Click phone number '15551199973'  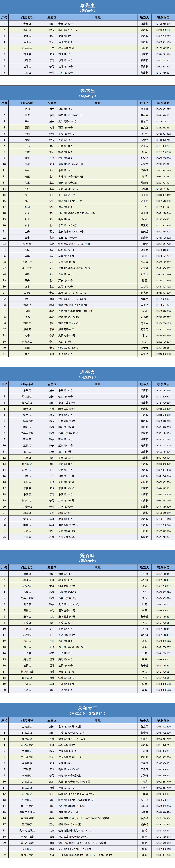[163, 433]
